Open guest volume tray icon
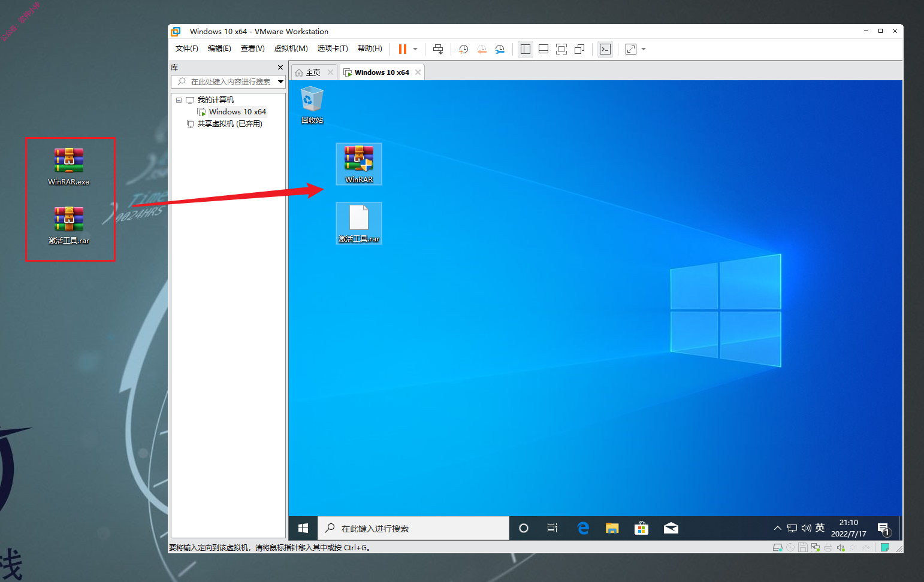Screen dimensions: 924x582 (807, 528)
